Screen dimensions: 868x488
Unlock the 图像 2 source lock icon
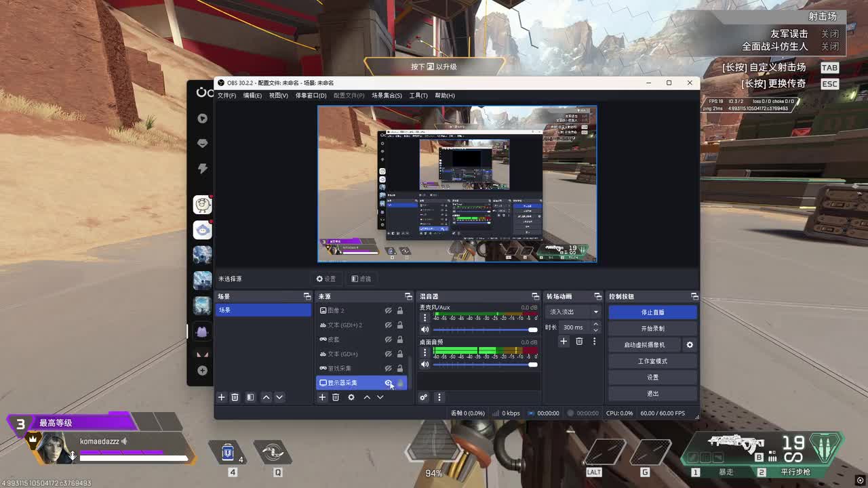point(400,310)
